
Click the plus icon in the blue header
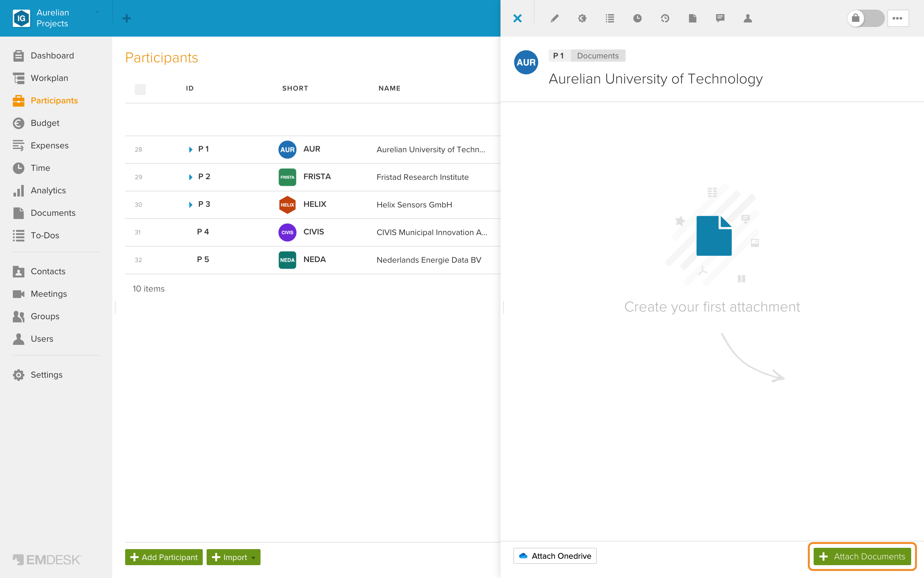pyautogui.click(x=127, y=18)
